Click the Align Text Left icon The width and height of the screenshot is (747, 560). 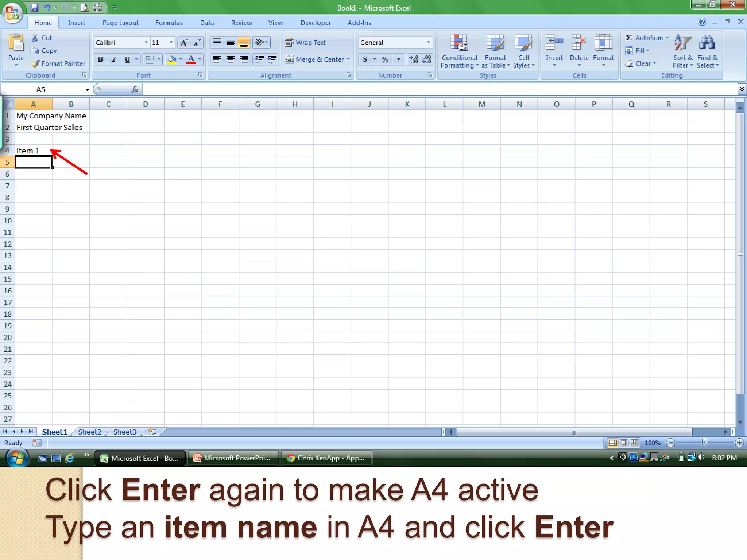217,59
